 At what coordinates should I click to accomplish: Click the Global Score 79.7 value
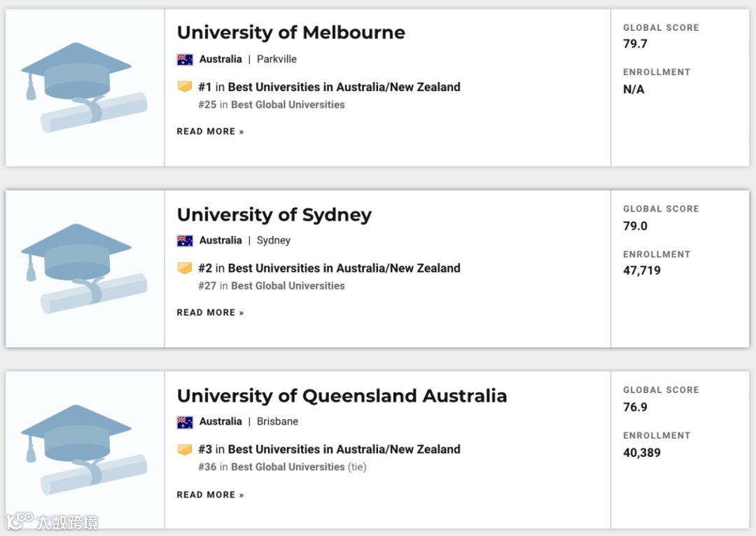click(x=635, y=44)
